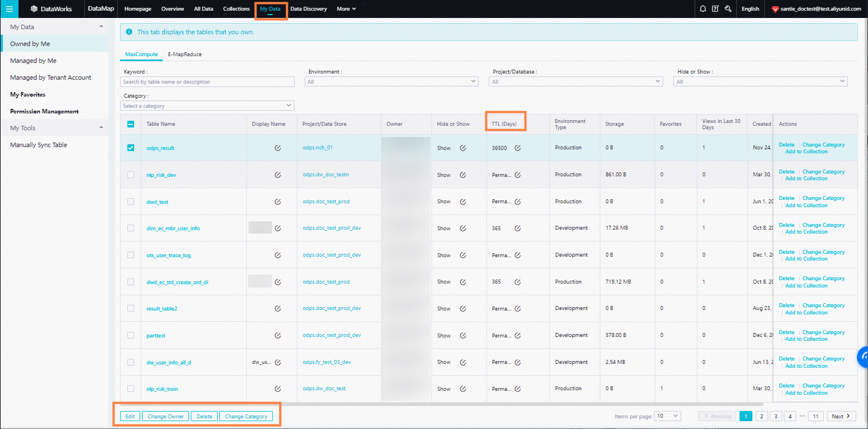Edit Hide or Show for dw_user_info_all_d
868x429 pixels.
(463, 362)
